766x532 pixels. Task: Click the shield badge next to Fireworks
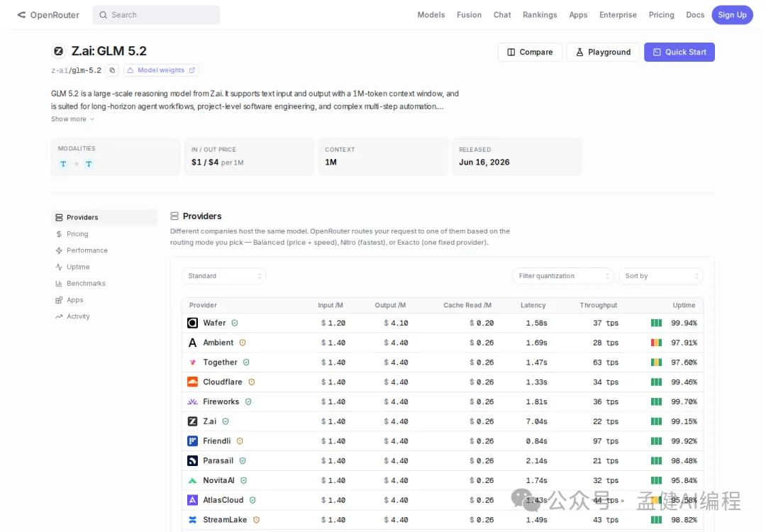pyautogui.click(x=248, y=401)
